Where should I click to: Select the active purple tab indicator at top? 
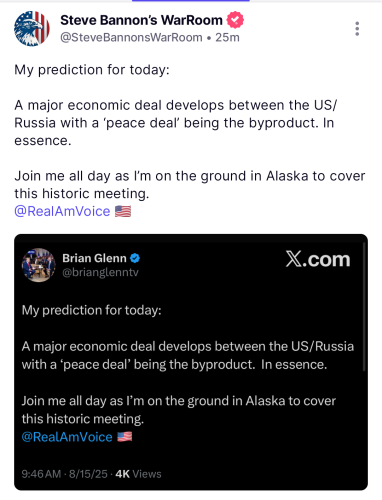click(x=191, y=1)
